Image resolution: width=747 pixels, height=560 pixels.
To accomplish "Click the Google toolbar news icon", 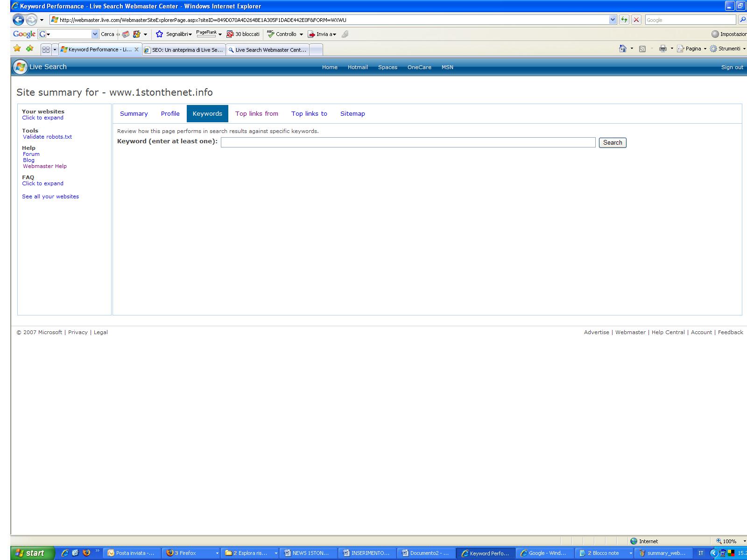I will pyautogui.click(x=126, y=34).
